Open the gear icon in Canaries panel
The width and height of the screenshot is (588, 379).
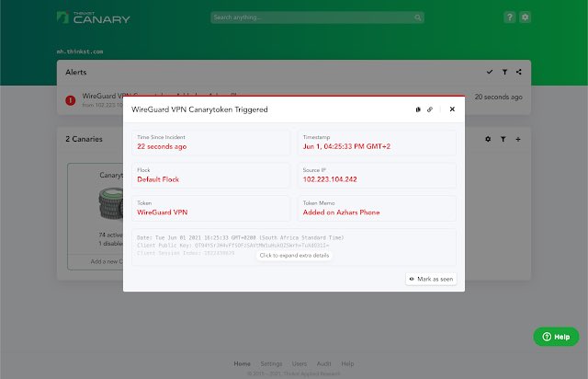coord(488,139)
